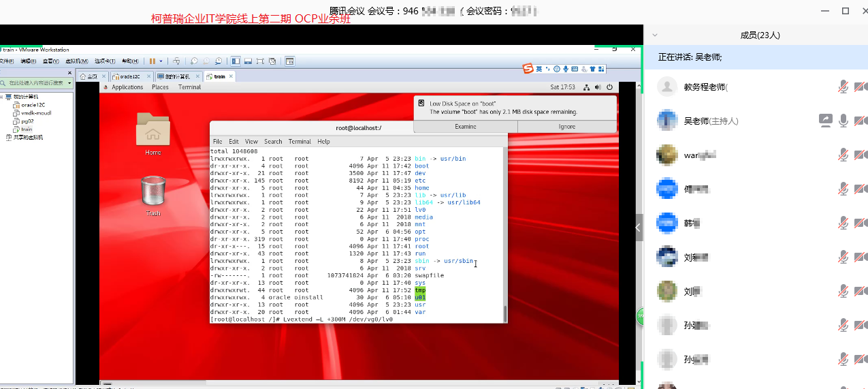Click the GNOME volume speaker icon
This screenshot has height=389, width=868.
(x=598, y=87)
